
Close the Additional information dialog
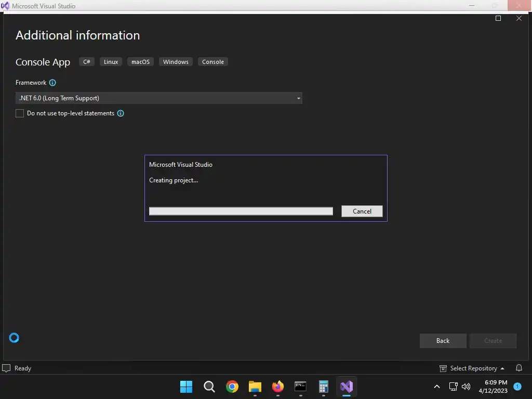[519, 18]
